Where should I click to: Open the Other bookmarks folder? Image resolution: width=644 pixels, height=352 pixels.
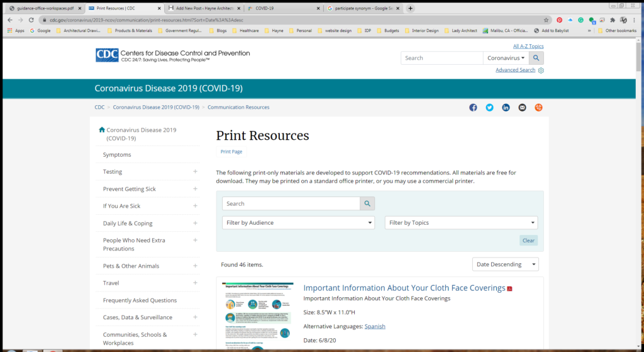(x=618, y=30)
